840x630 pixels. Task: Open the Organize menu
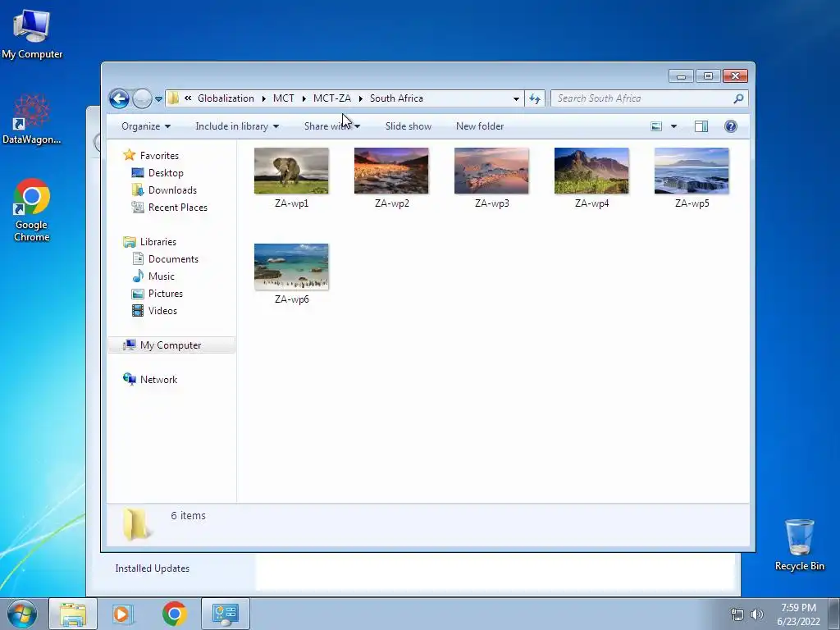pos(146,126)
